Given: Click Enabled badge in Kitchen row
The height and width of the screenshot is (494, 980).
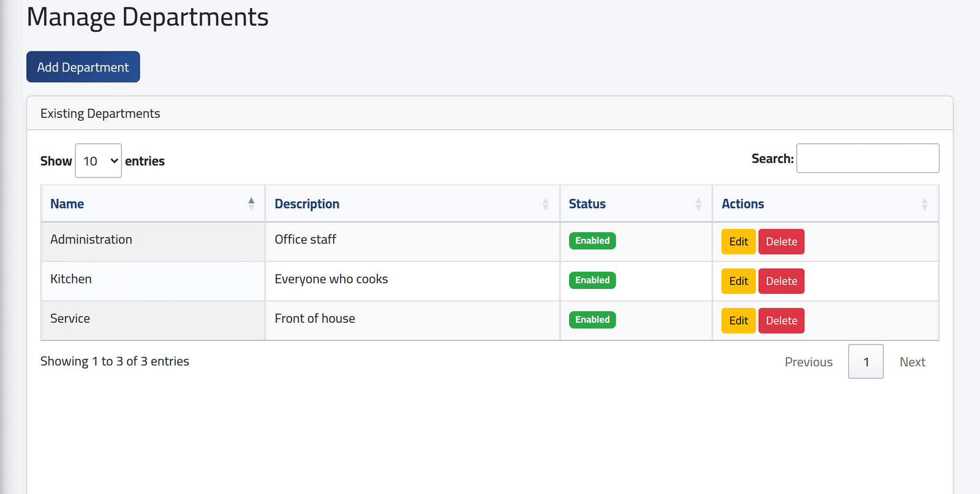Looking at the screenshot, I should tap(592, 280).
